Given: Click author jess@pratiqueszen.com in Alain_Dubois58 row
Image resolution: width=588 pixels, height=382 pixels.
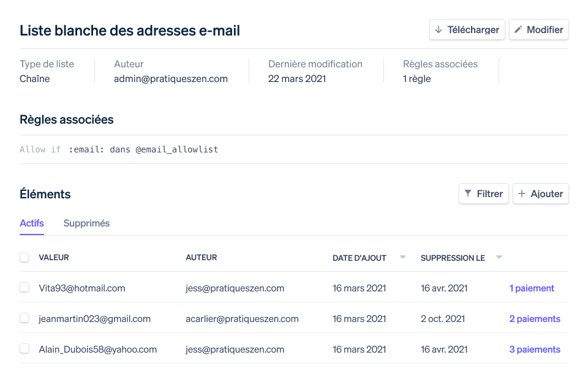Looking at the screenshot, I should point(235,350).
